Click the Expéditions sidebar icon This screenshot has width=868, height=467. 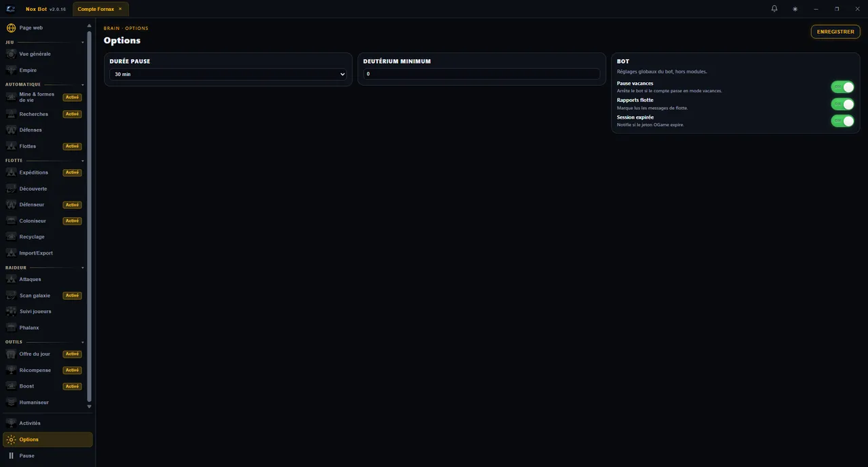coord(11,172)
